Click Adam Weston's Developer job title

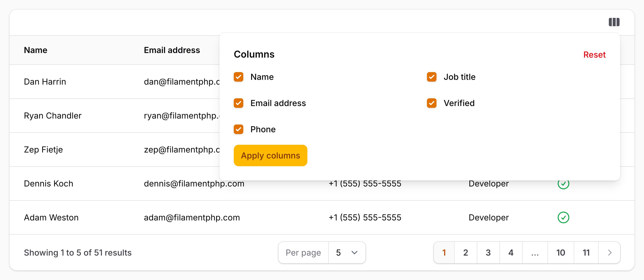point(489,218)
